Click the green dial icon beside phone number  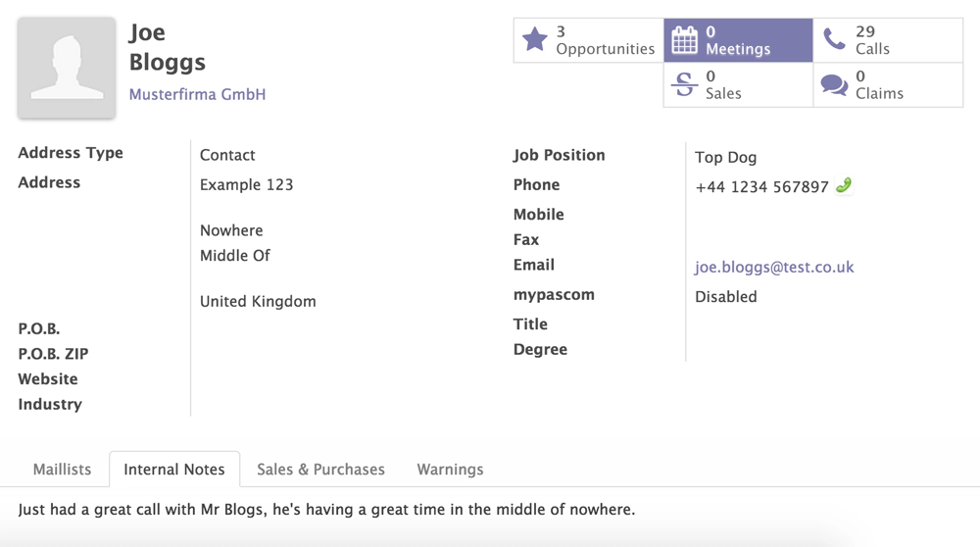tap(843, 185)
